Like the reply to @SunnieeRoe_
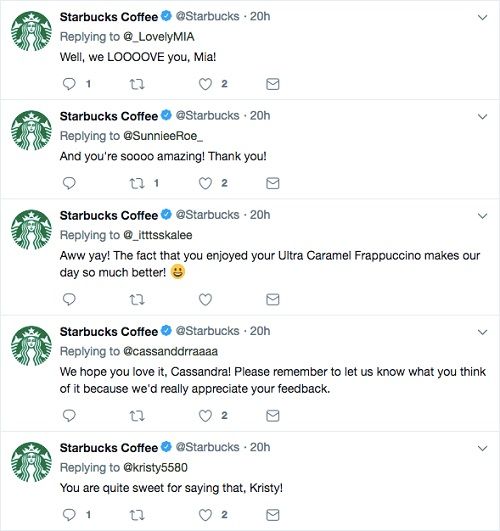Viewport: 500px width, 531px height. [205, 183]
